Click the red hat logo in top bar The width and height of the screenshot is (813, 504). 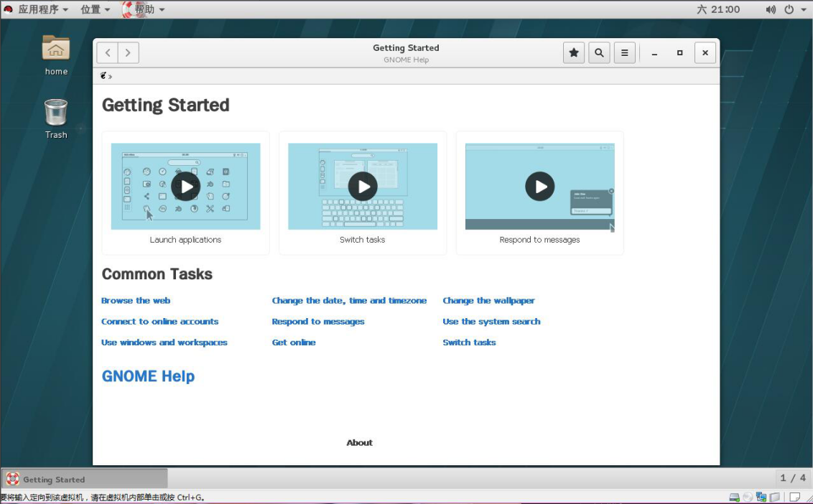(9, 9)
